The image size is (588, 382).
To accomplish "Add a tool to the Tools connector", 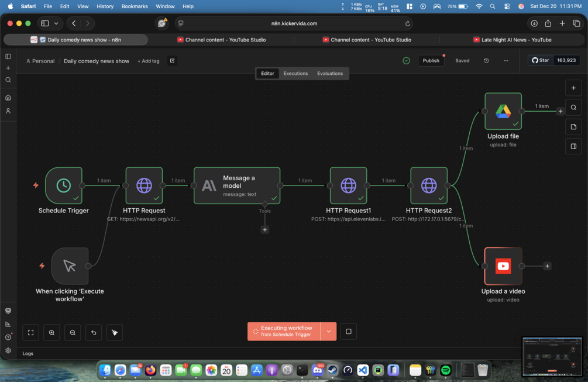I will click(x=265, y=229).
